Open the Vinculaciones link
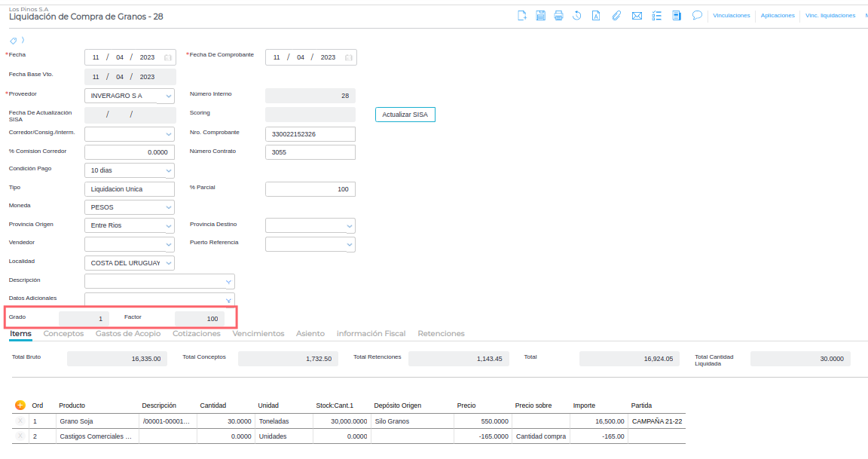 (731, 16)
